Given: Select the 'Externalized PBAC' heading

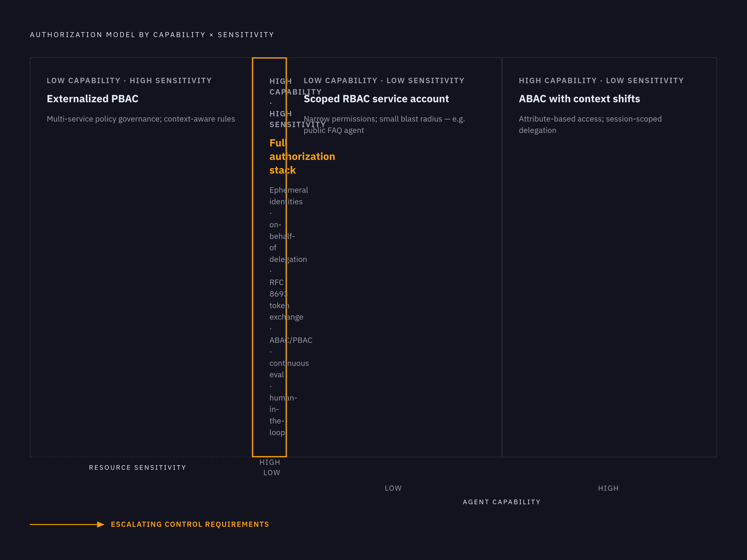Looking at the screenshot, I should click(x=93, y=99).
